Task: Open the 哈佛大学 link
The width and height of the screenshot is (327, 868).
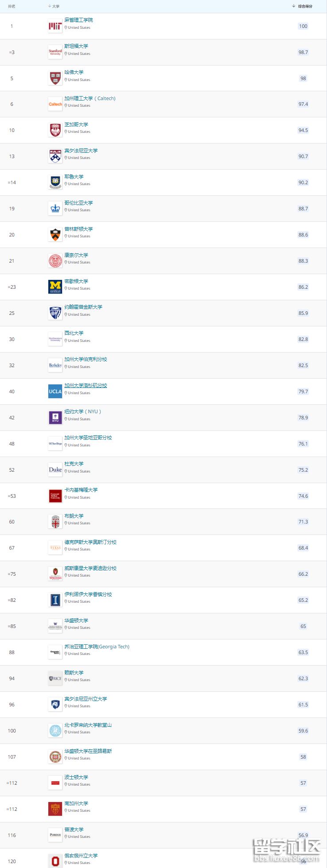Action: pos(74,72)
